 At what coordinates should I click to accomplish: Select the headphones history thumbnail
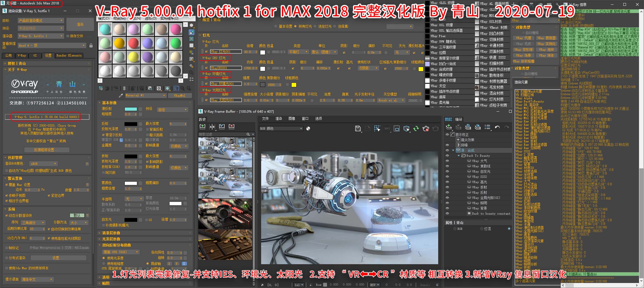click(225, 214)
